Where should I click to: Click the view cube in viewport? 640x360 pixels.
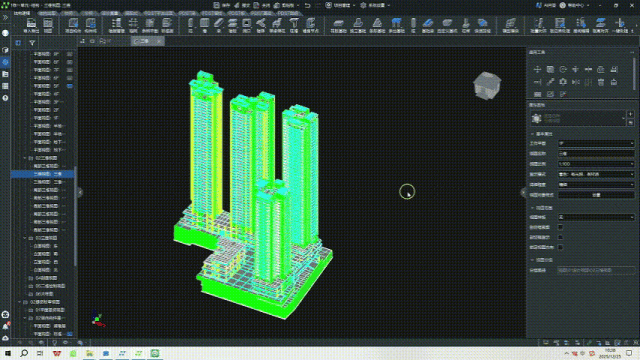tap(487, 86)
